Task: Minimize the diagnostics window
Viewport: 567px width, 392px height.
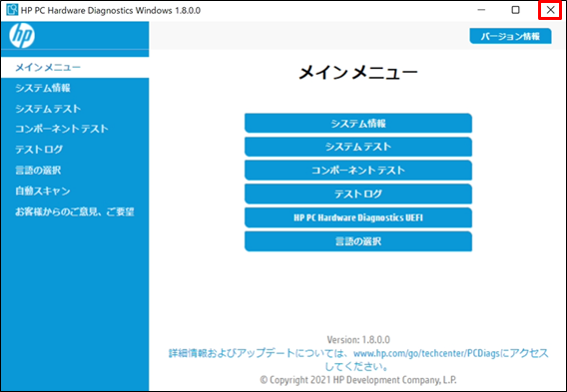Action: pyautogui.click(x=481, y=10)
